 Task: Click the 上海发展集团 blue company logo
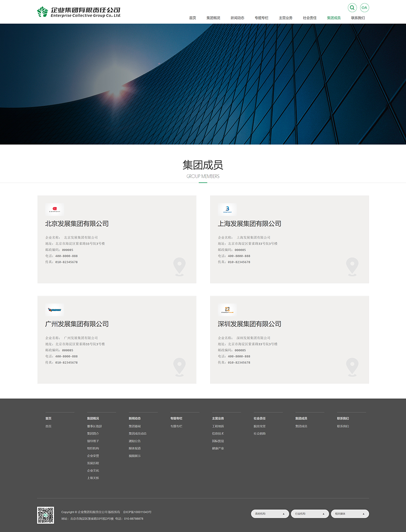tap(227, 209)
